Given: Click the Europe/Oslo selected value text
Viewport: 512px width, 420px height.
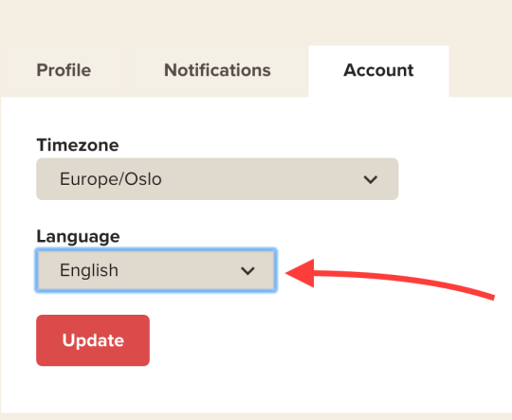Looking at the screenshot, I should 111,179.
